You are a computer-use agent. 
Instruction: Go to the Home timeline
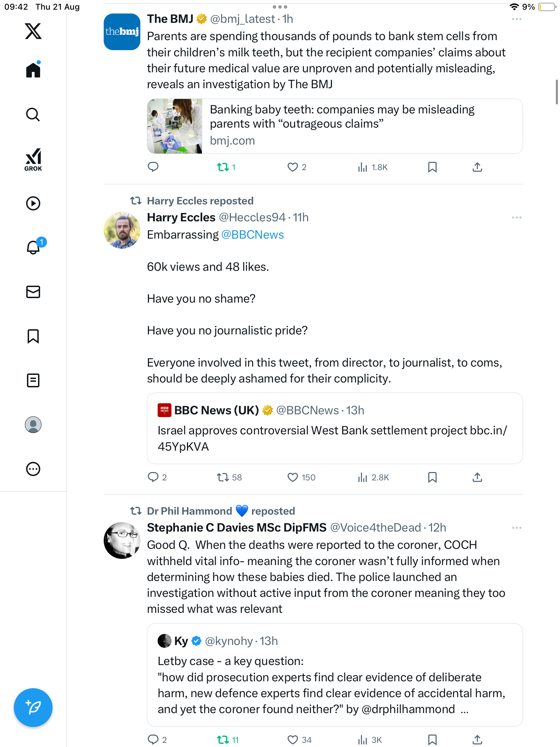coord(33,70)
